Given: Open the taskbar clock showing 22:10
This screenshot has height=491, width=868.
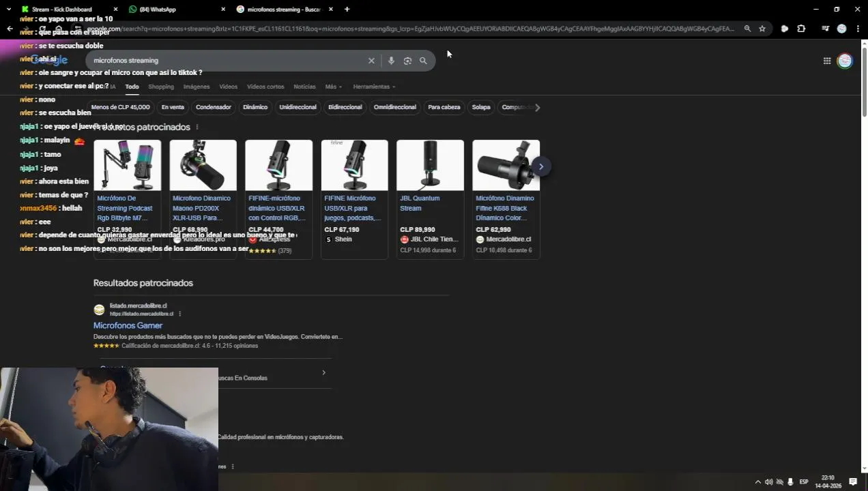Looking at the screenshot, I should tap(828, 482).
